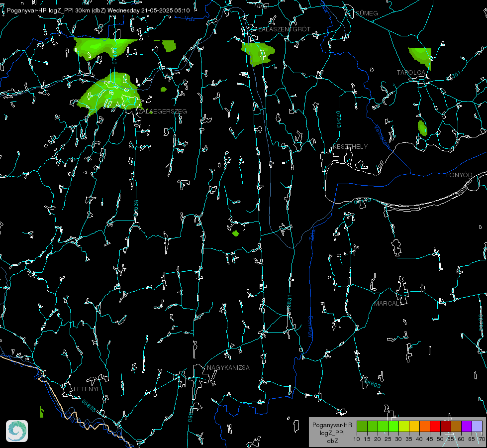
Task: Click the swirl logo icon in bottom-left corner
Action: coord(17,431)
